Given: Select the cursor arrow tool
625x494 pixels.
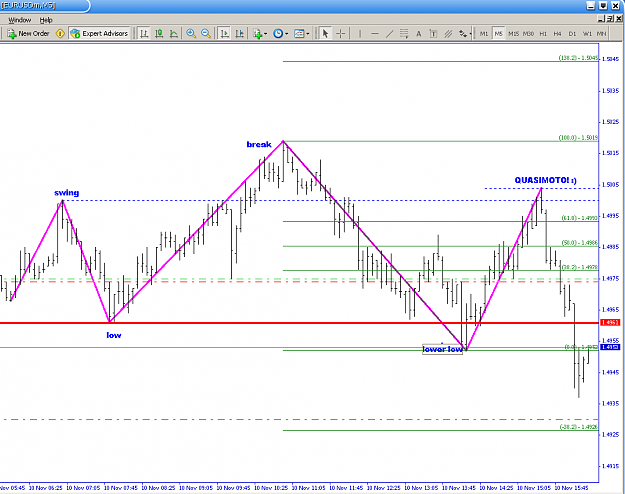Looking at the screenshot, I should 325,33.
